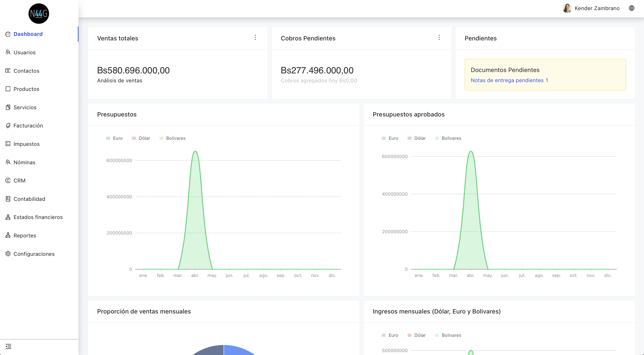This screenshot has width=644, height=355.
Task: Click Análisis de ventas link
Action: pos(120,81)
